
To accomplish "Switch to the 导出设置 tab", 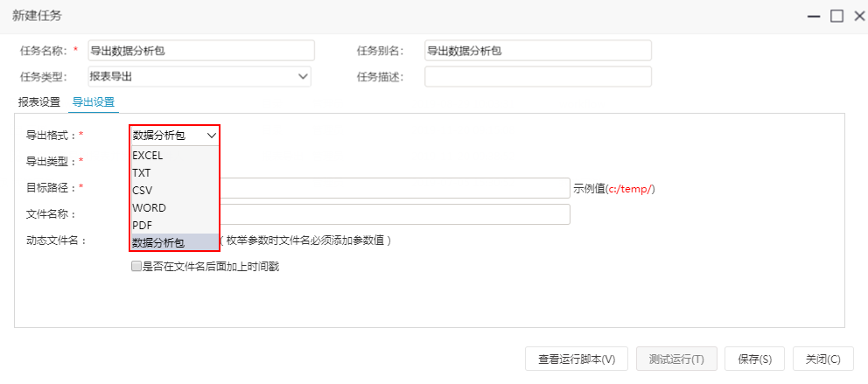I will tap(94, 102).
